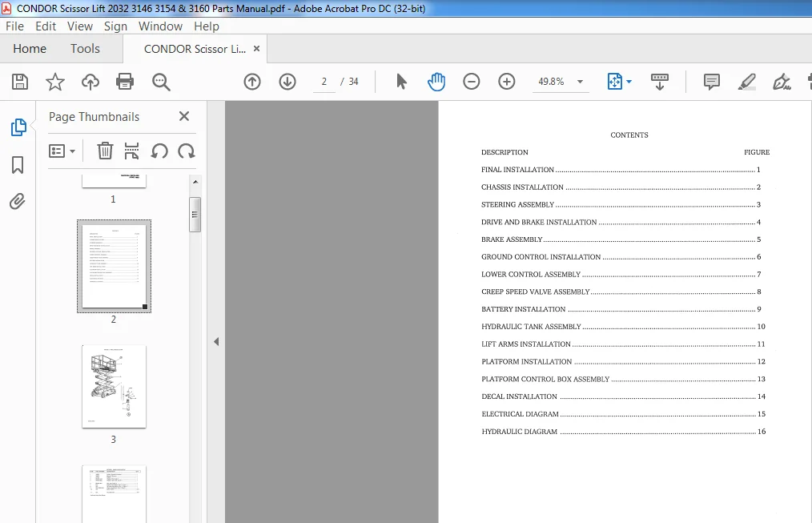Go to the previous page with up arrow
This screenshot has width=812, height=523.
pos(252,82)
